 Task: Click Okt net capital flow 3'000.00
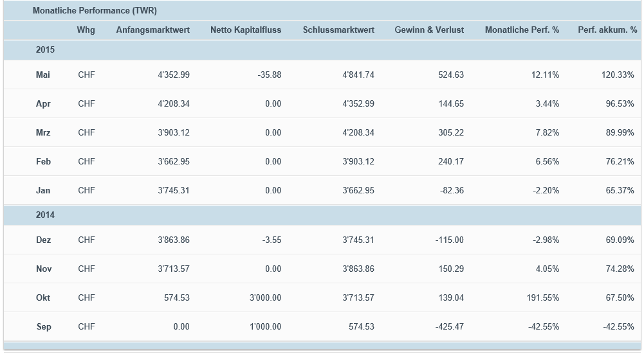(x=265, y=298)
